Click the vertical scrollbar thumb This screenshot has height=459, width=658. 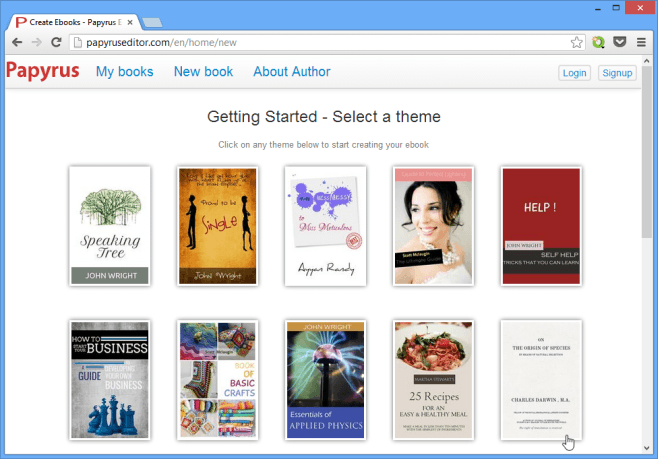[647, 152]
